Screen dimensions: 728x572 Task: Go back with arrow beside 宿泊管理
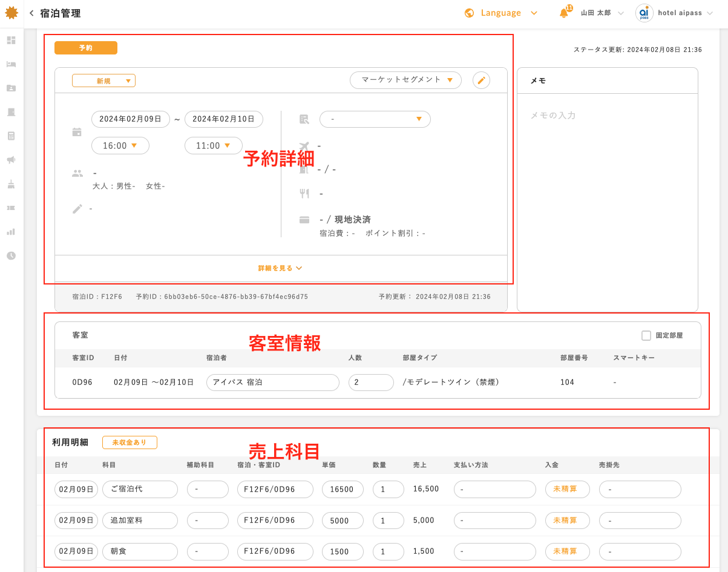[31, 13]
